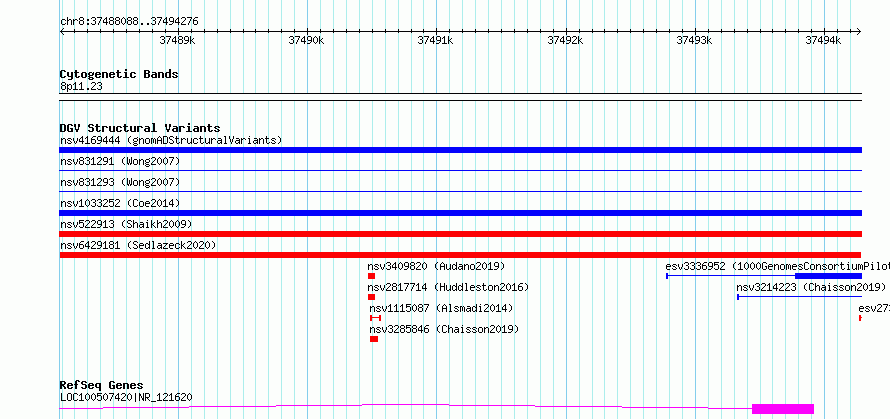This screenshot has height=419, width=890.
Task: Click the blue nsv1033252 Coe2014 bar
Action: [x=460, y=213]
